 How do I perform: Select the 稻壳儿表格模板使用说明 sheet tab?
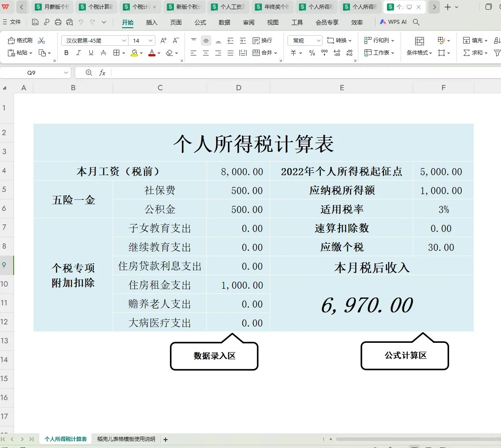pos(126,439)
